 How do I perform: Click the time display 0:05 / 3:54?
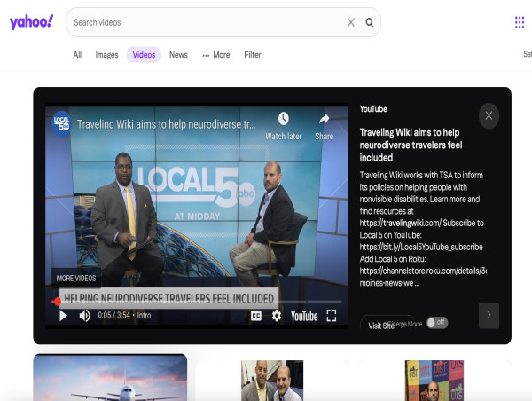pos(113,316)
